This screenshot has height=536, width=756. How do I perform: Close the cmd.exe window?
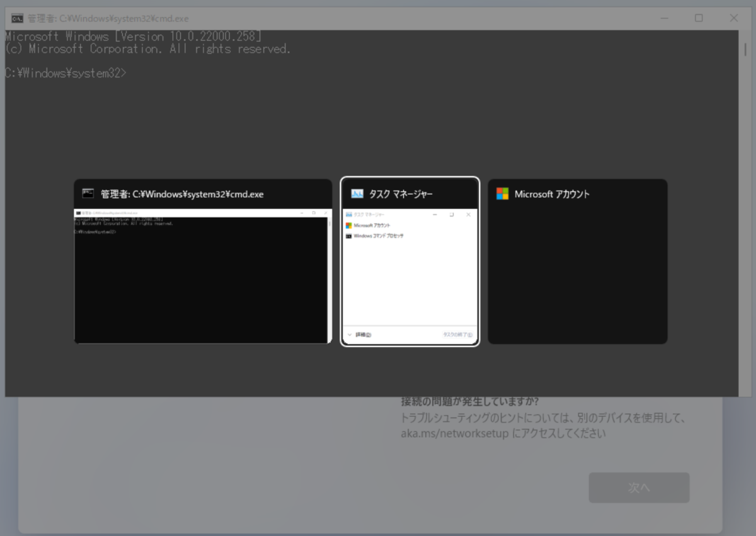coord(734,18)
